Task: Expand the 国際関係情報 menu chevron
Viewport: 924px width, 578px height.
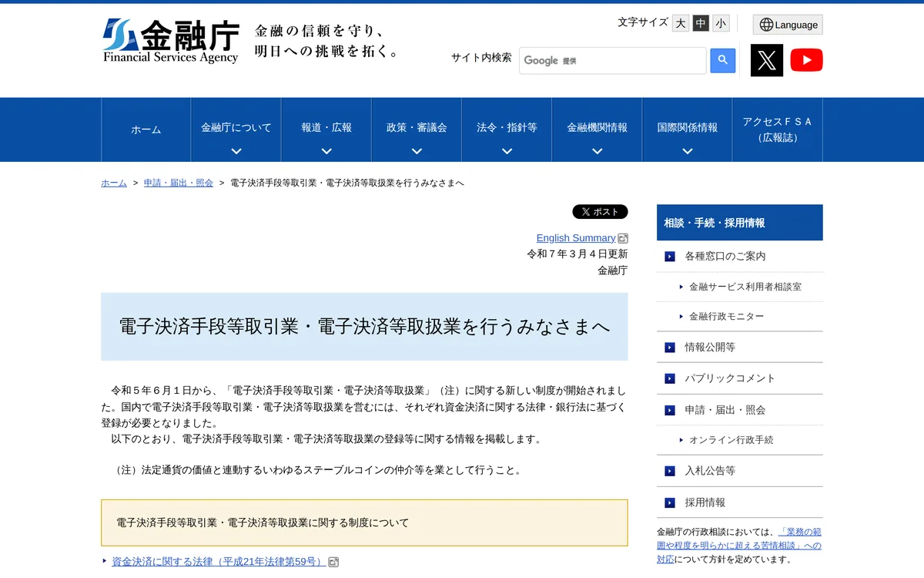Action: coord(688,151)
